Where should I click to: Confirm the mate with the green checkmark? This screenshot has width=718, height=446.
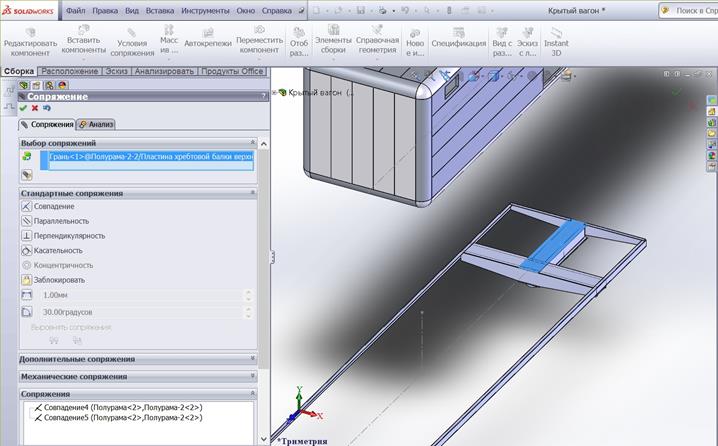pyautogui.click(x=23, y=108)
